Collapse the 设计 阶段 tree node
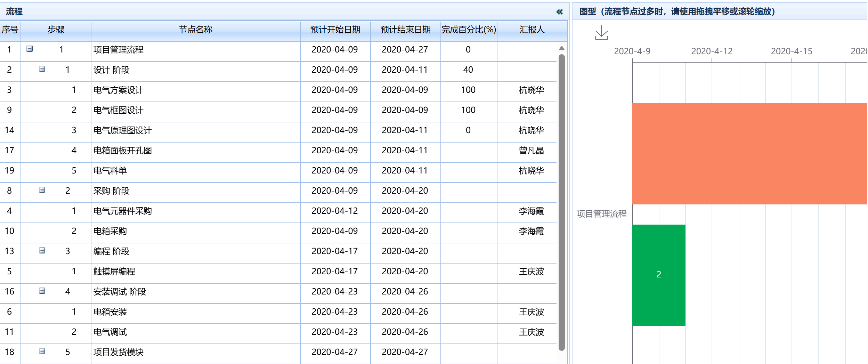868x364 pixels. click(x=42, y=69)
